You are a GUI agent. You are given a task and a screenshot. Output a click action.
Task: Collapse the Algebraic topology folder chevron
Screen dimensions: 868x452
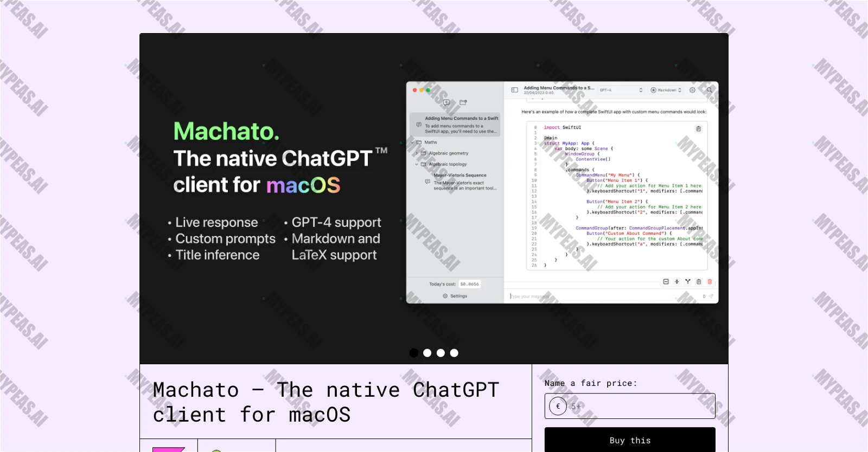[417, 164]
